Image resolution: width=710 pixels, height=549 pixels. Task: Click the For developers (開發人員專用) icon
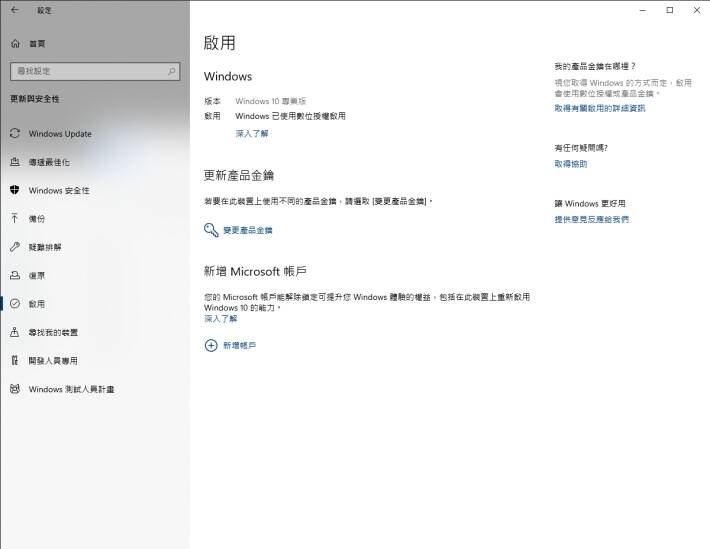coord(15,361)
